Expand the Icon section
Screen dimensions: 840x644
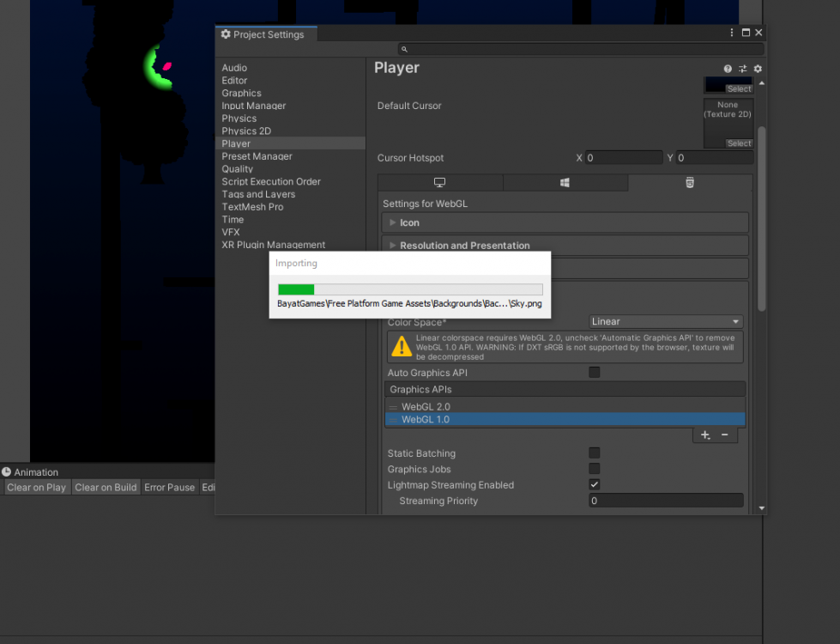click(x=409, y=222)
